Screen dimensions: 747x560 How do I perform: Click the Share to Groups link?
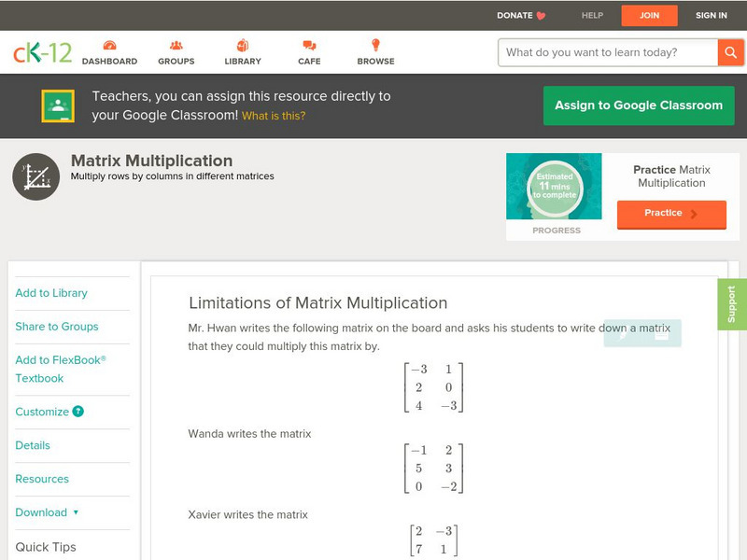click(x=57, y=326)
